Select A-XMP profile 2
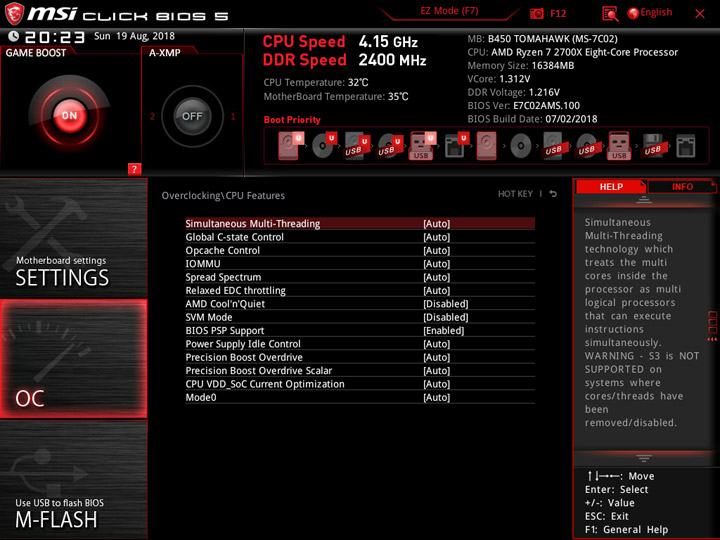720x540 pixels. pyautogui.click(x=152, y=116)
